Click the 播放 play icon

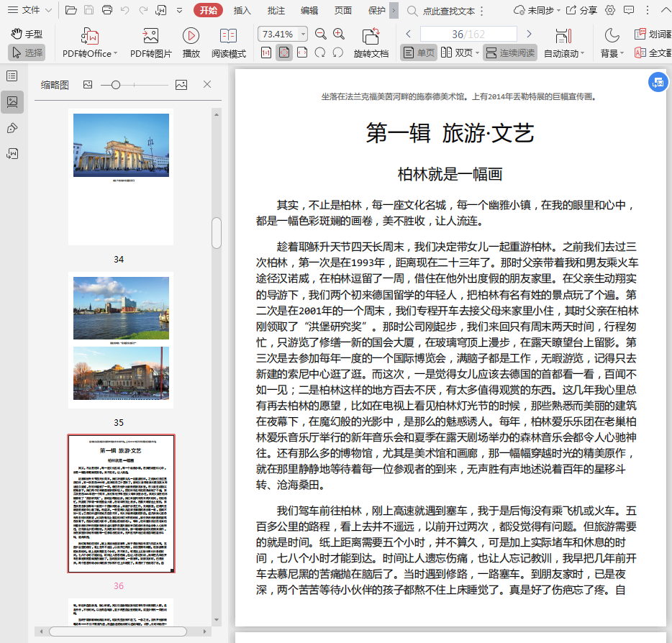pos(191,37)
